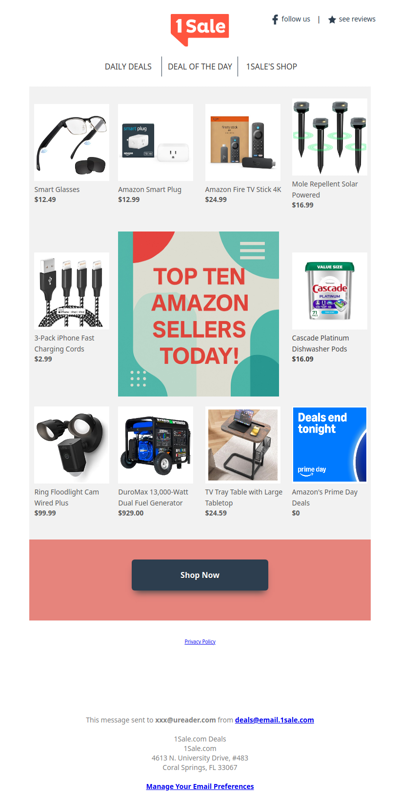Select the DuroMax generator product image

coord(156,445)
